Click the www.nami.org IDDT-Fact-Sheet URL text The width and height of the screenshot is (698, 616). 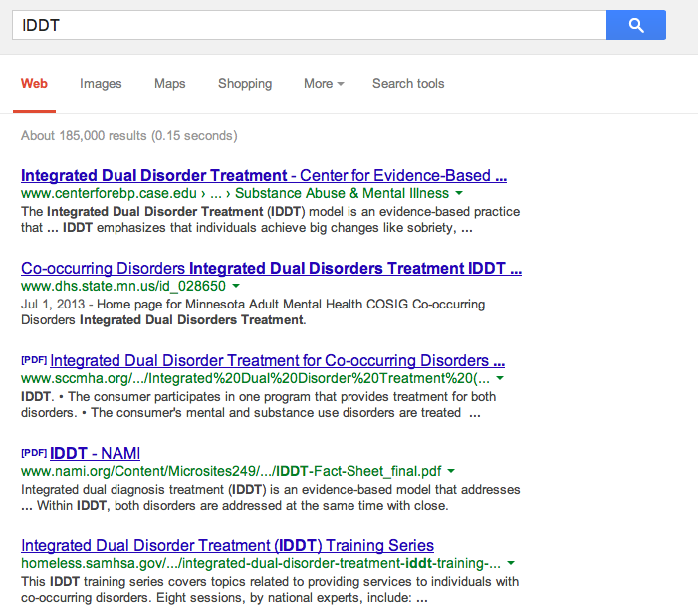coord(231,471)
